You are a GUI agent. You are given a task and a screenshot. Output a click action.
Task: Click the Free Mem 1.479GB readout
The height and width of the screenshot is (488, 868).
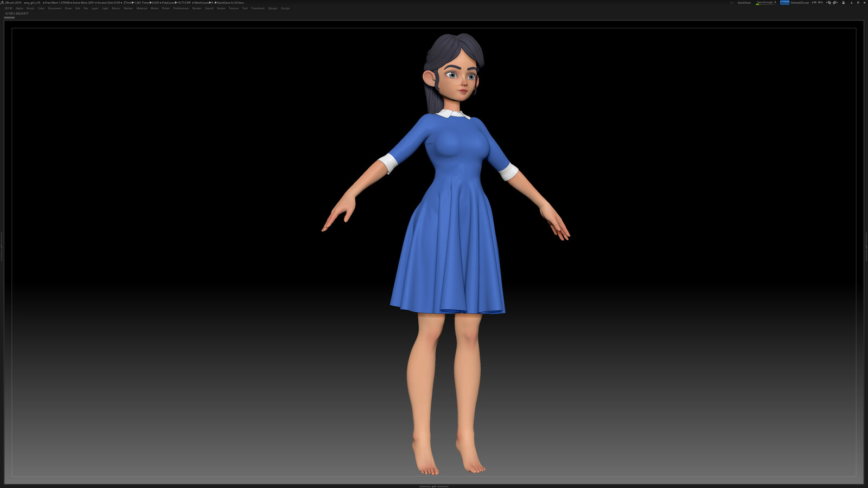click(56, 3)
